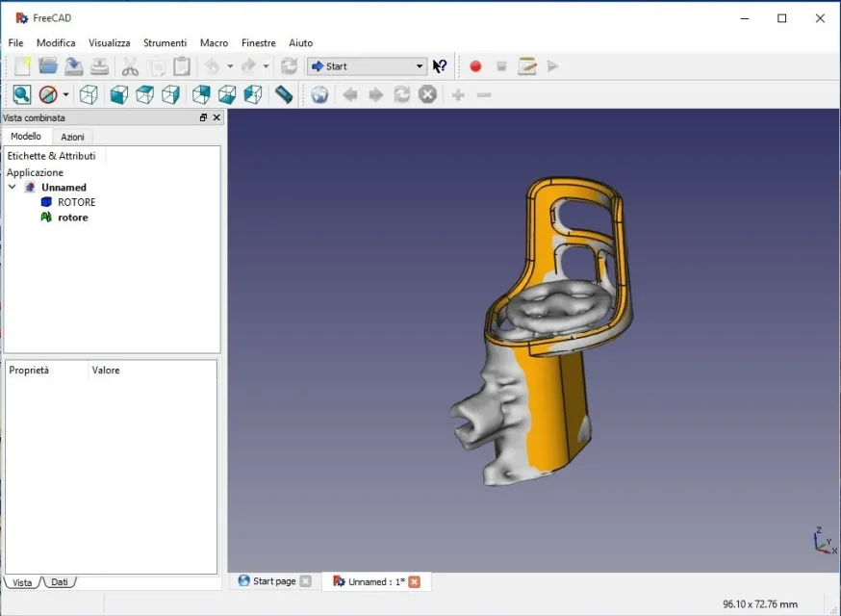Screen dimensions: 841x616
Task: Switch to the Dati properties tab
Action: pos(60,582)
